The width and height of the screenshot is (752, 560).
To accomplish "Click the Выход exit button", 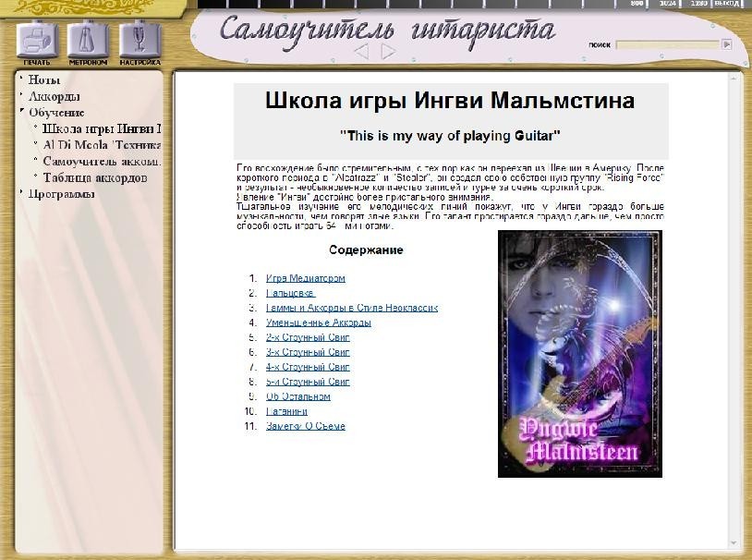I will 727,4.
